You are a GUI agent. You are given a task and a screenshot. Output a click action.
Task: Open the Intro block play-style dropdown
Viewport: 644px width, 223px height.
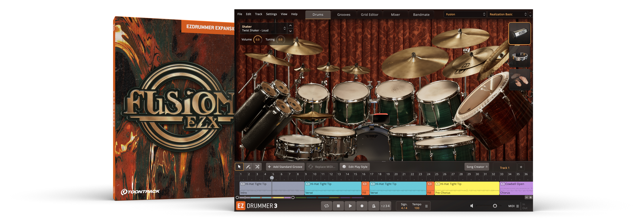(x=242, y=184)
